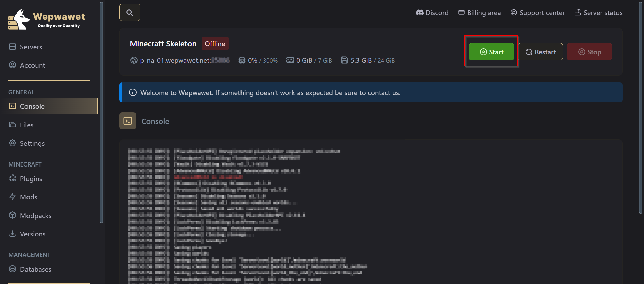The image size is (644, 284).
Task: Click the GENERAL section label
Action: [x=21, y=92]
